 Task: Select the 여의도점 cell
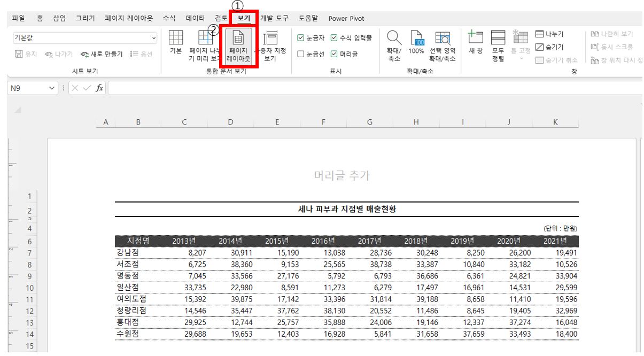click(138, 299)
